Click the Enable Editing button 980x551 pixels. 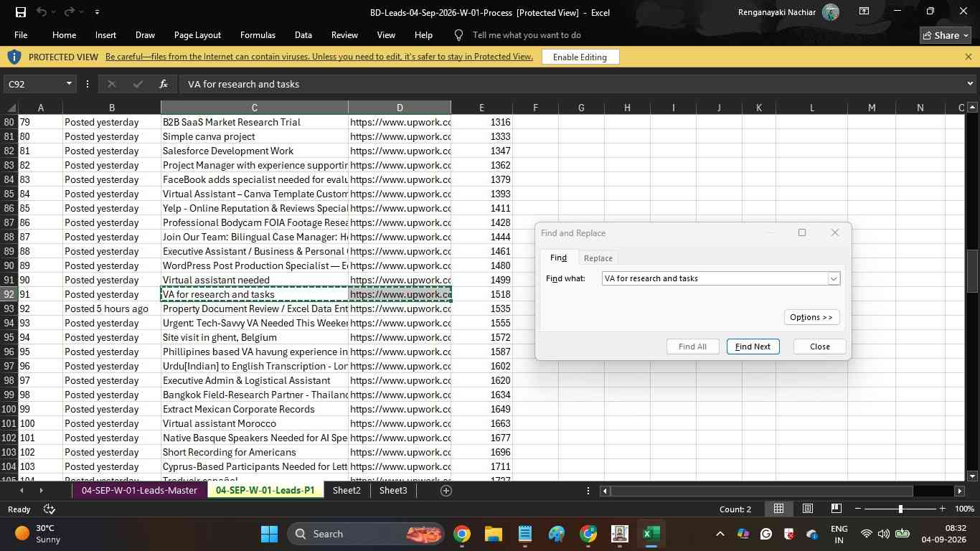(x=580, y=57)
